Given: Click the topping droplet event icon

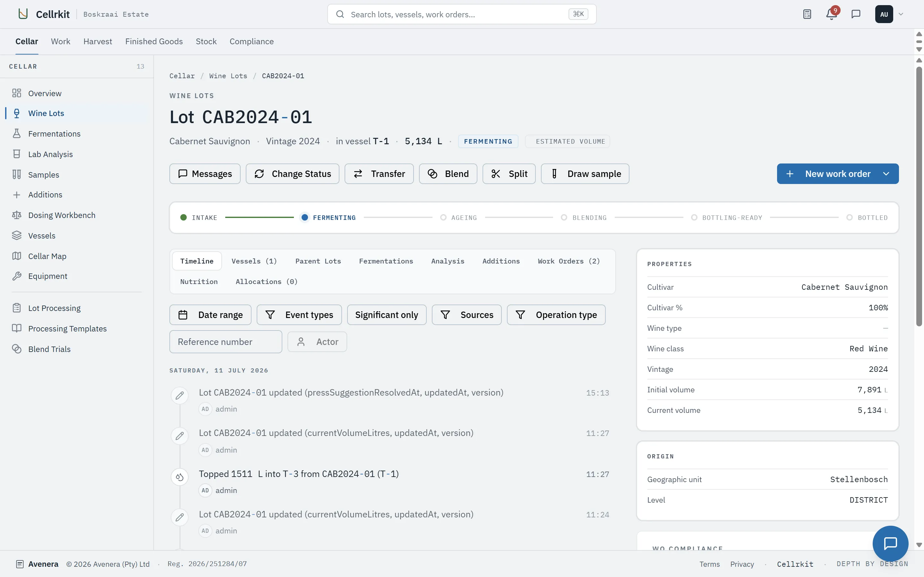Looking at the screenshot, I should click(179, 477).
